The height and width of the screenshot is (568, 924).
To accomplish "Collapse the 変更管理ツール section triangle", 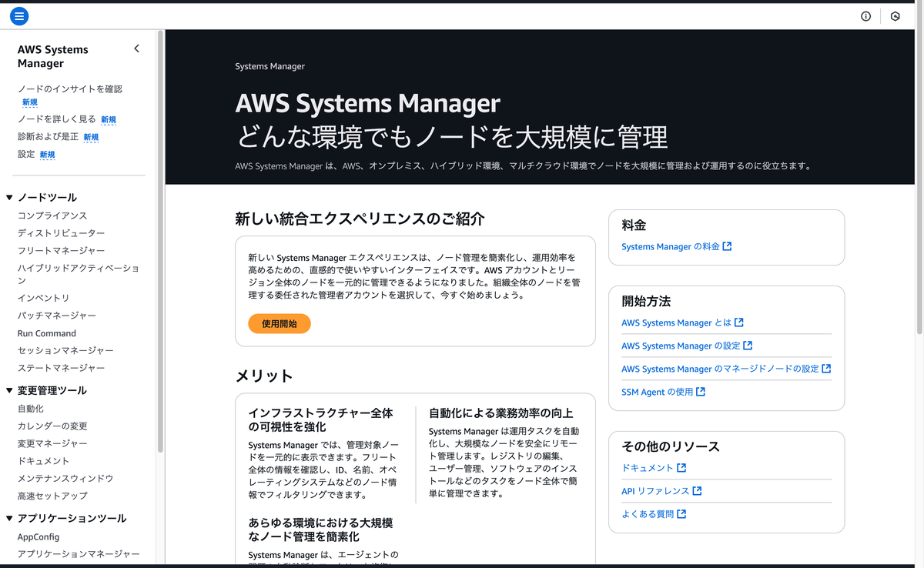I will (x=9, y=390).
